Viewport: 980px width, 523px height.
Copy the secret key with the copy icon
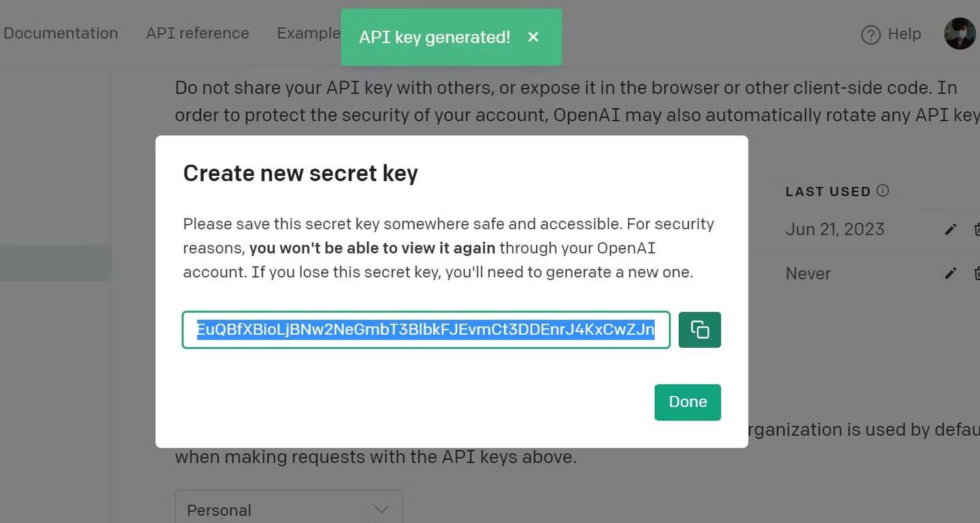700,330
